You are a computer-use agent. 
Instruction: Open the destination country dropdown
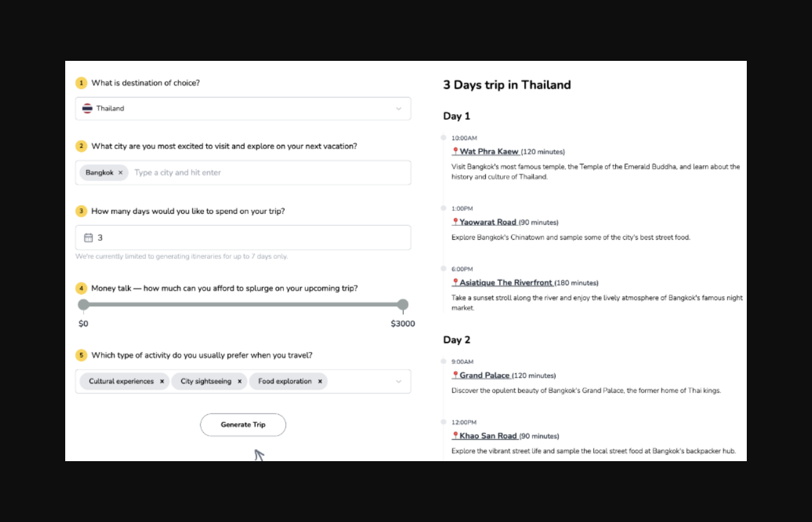pyautogui.click(x=398, y=109)
